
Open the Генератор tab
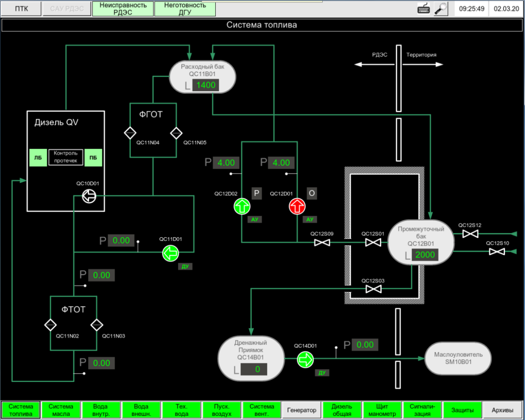[301, 410]
